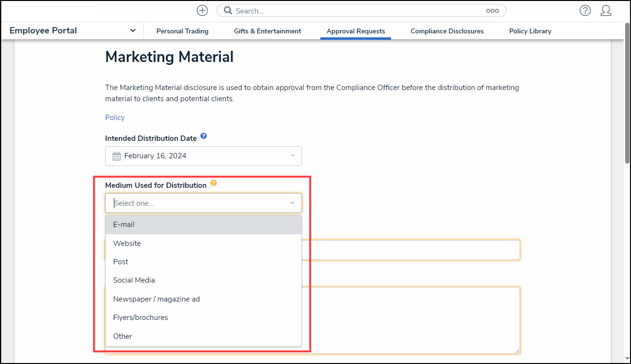
Task: Select E-mail from the medium dropdown list
Action: (x=124, y=224)
